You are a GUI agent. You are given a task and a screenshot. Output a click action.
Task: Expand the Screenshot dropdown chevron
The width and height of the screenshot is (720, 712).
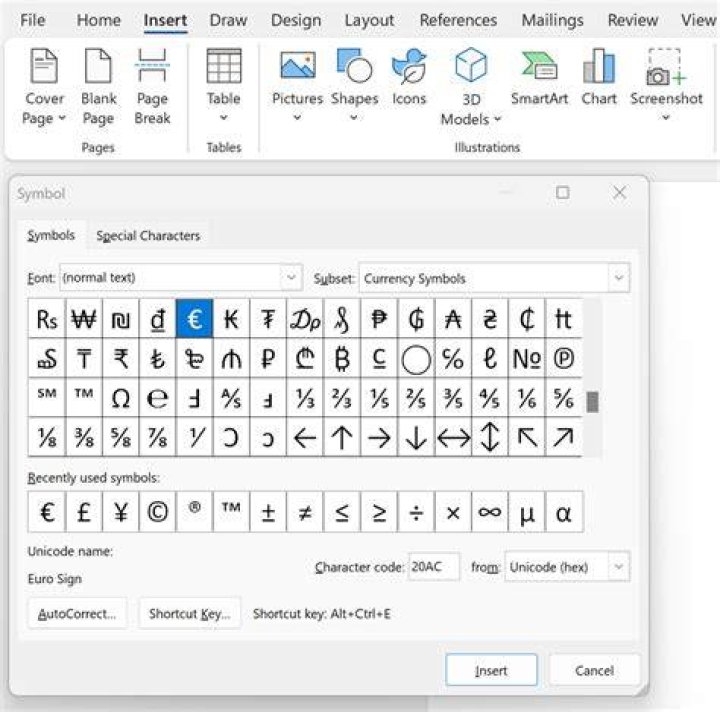[666, 118]
